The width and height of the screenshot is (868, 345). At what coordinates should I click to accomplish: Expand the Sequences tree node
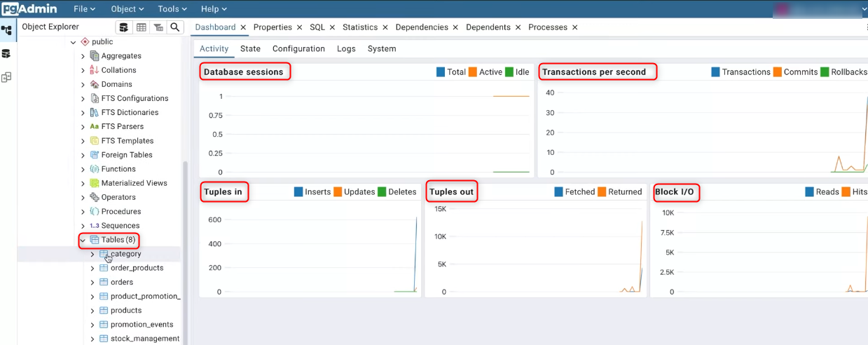tap(83, 226)
